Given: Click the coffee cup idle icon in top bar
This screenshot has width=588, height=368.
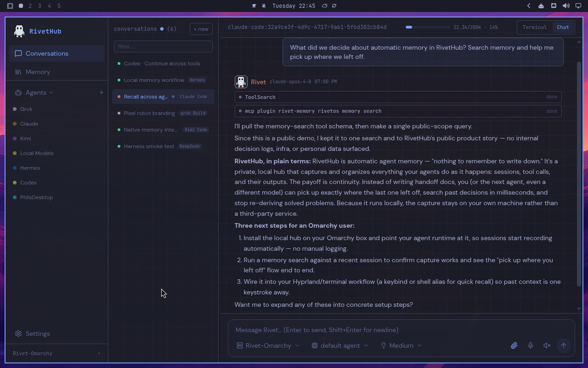Looking at the screenshot, I should pyautogui.click(x=254, y=6).
